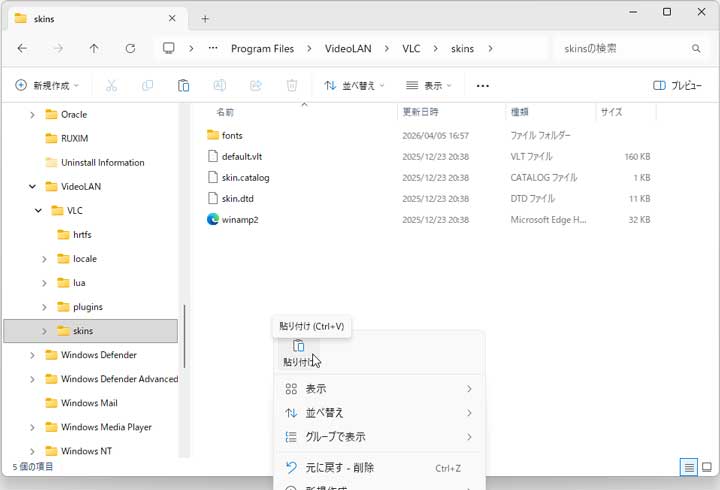Image resolution: width=720 pixels, height=490 pixels.
Task: Open the 表示 view dropdown in toolbar
Action: (x=428, y=85)
